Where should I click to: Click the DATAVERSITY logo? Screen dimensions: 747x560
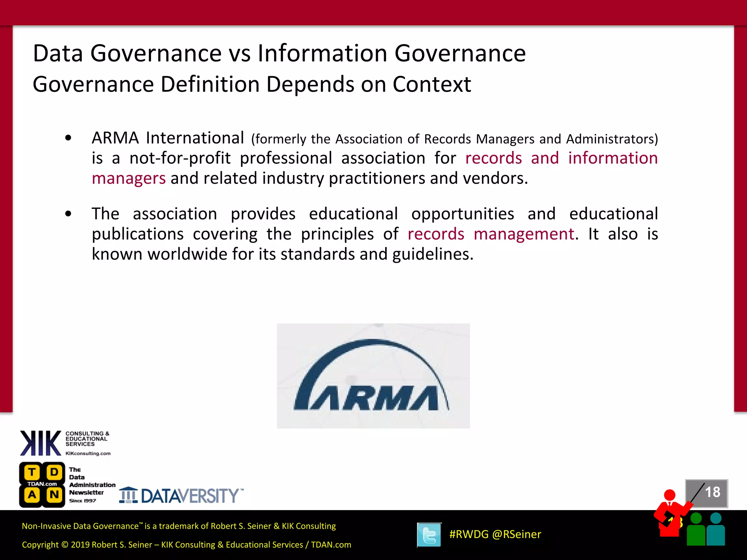(x=181, y=495)
